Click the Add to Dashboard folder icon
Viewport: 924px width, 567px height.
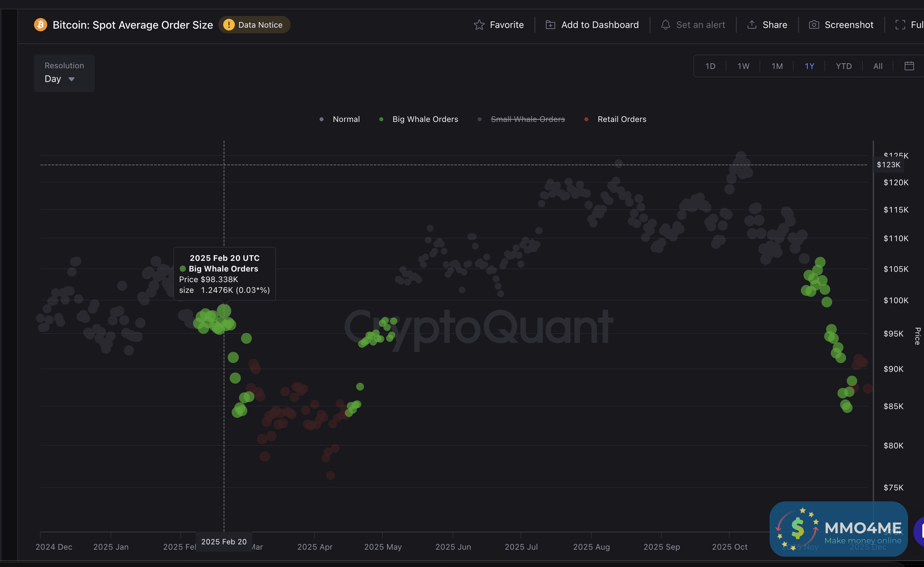tap(550, 25)
